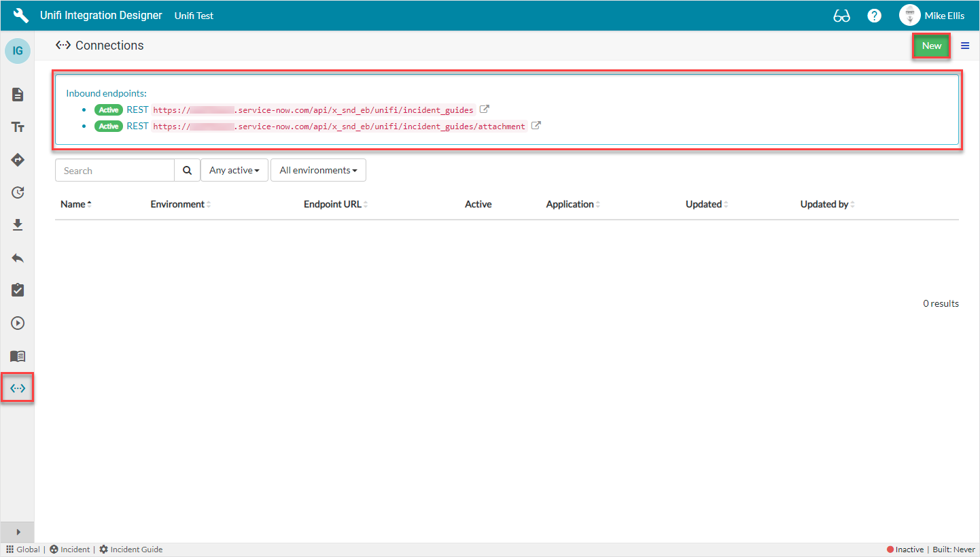Click the history clock sidebar icon
Image resolution: width=980 pixels, height=557 pixels.
point(17,192)
